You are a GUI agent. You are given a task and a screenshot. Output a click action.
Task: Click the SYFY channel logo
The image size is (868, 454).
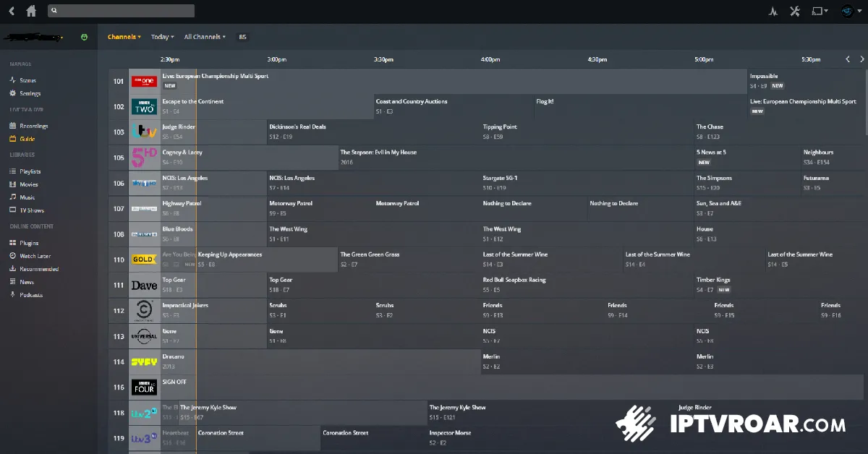pos(144,361)
